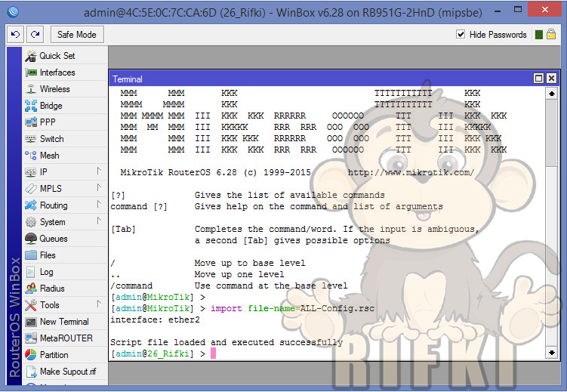Minimize the WinBox window

tap(498, 11)
